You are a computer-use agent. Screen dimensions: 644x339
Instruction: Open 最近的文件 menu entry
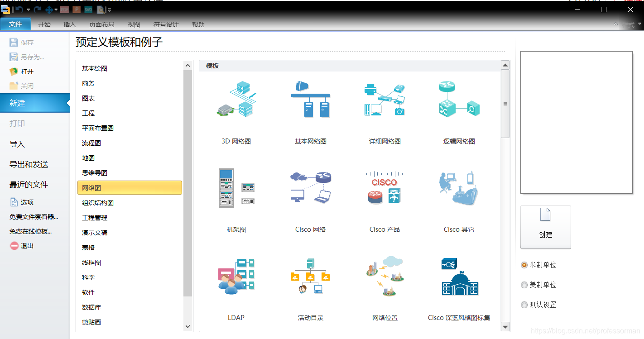pyautogui.click(x=29, y=185)
